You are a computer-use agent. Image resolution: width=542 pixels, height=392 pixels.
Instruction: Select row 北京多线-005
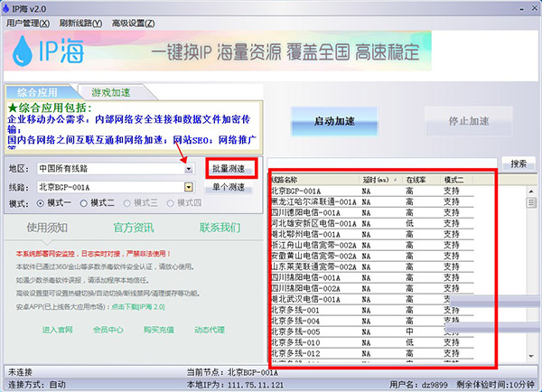pos(372,331)
